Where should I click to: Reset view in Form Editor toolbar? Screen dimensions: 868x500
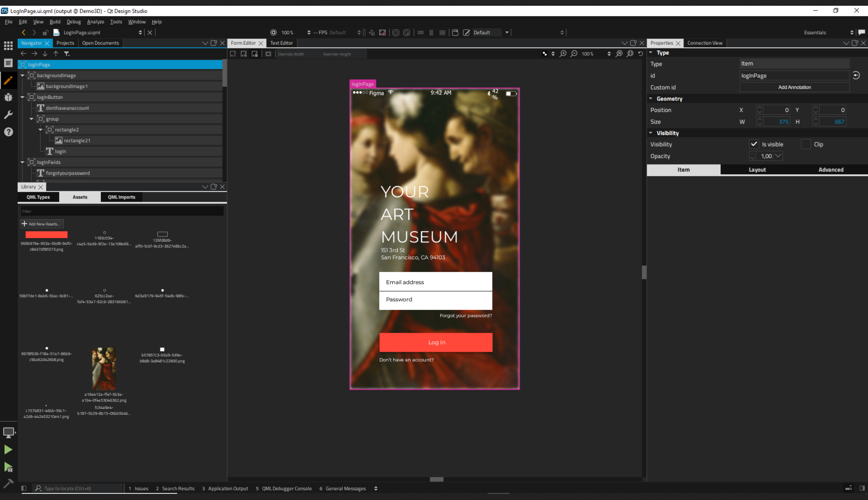pyautogui.click(x=641, y=54)
